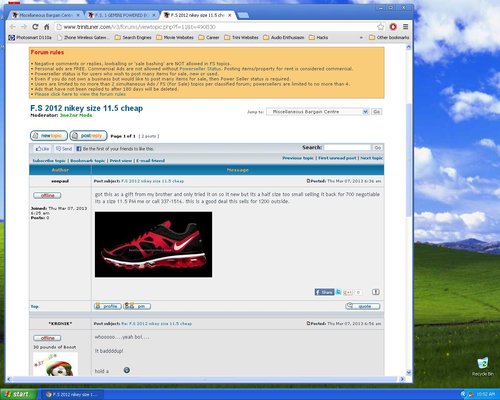Screen dimensions: 500x400
Task: Click the address bar URL field
Action: tap(217, 27)
